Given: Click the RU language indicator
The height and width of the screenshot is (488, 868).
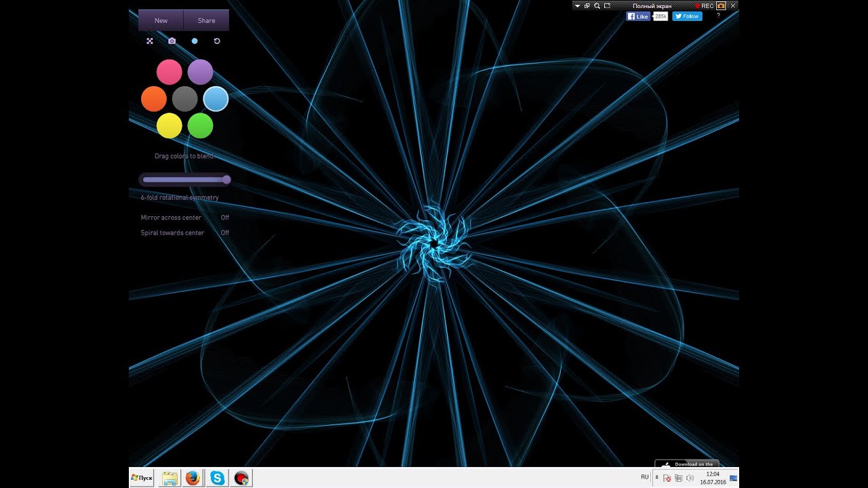Looking at the screenshot, I should 645,477.
